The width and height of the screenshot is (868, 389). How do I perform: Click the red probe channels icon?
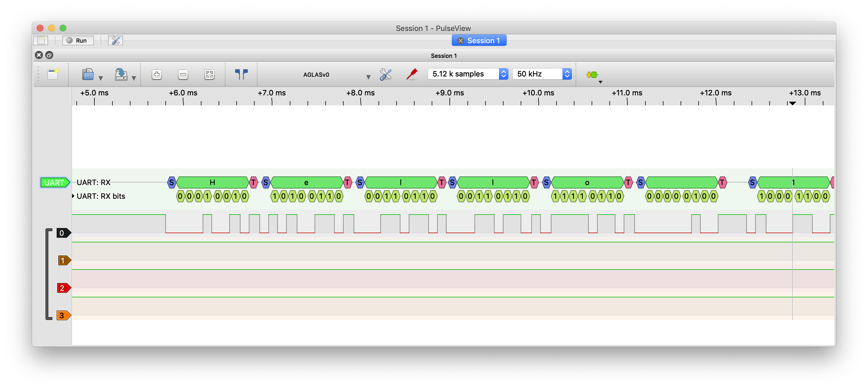pos(412,74)
